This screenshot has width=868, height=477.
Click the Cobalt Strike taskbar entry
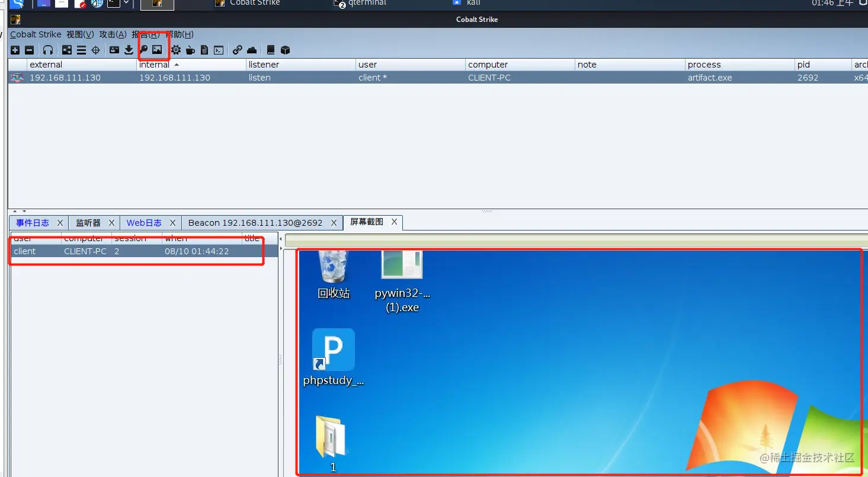tap(248, 3)
